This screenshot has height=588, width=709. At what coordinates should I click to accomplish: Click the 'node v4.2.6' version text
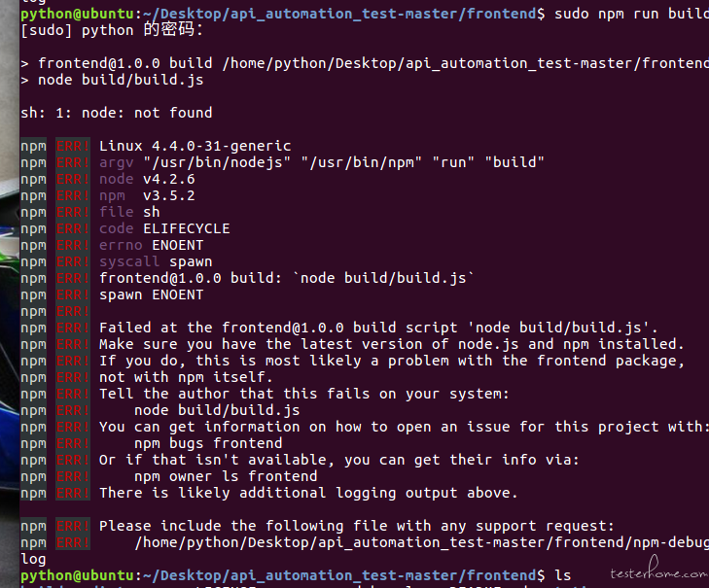tap(147, 179)
